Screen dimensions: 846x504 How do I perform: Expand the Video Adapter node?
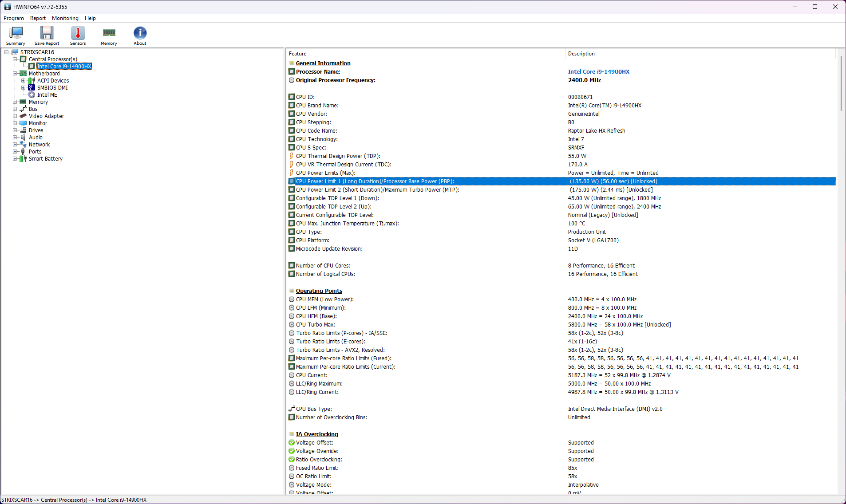pos(15,116)
